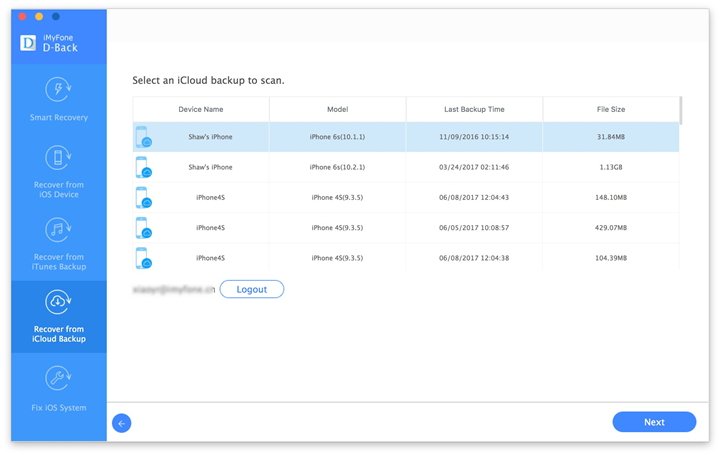Click file size 1.13GB cell
The height and width of the screenshot is (455, 720).
pos(611,167)
